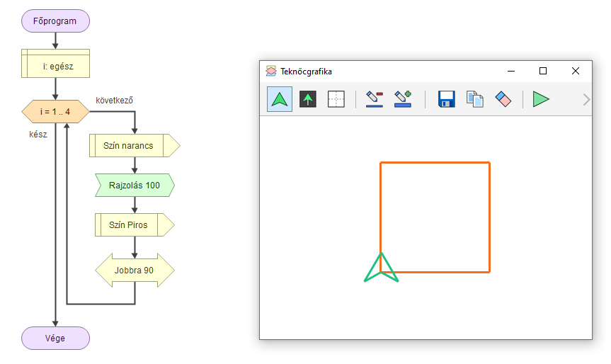Clear the canvas with the eraser icon
The height and width of the screenshot is (364, 611).
(x=503, y=99)
